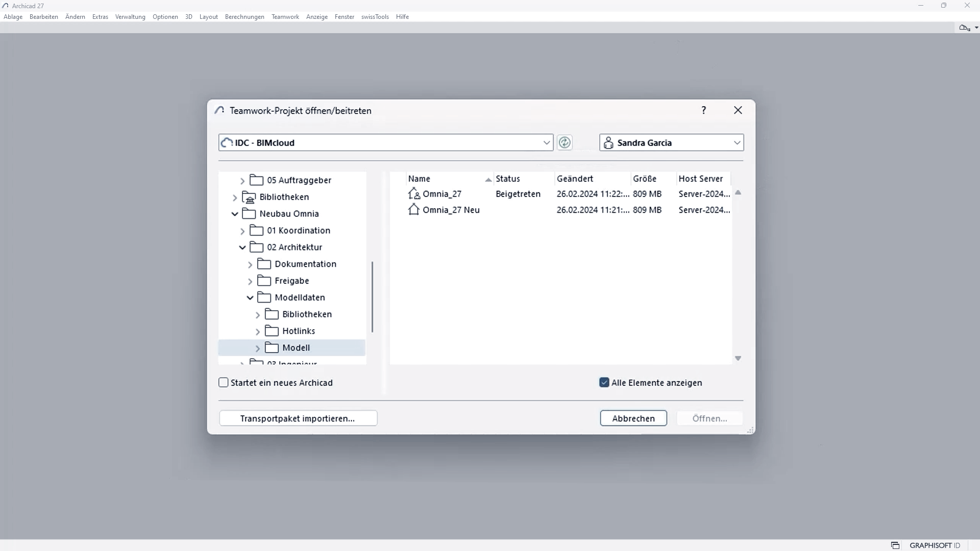Click the 05 Auftraggeber folder icon
The image size is (980, 551).
[257, 180]
